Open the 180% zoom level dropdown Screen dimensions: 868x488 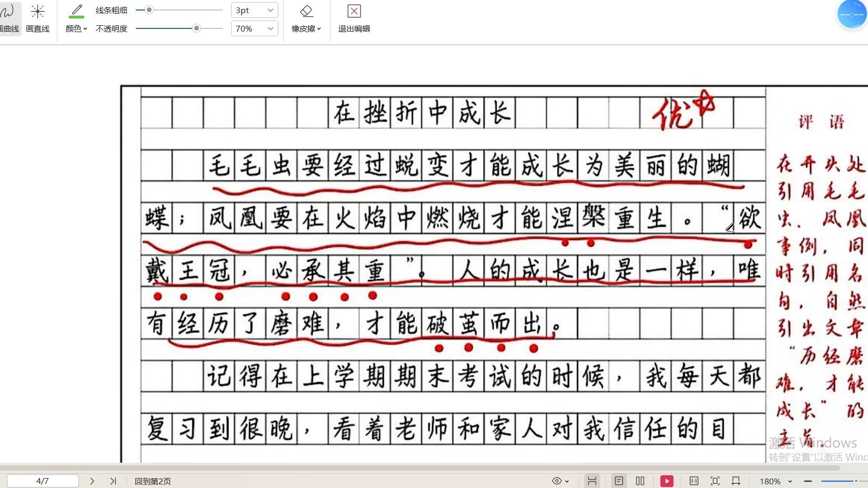click(776, 481)
